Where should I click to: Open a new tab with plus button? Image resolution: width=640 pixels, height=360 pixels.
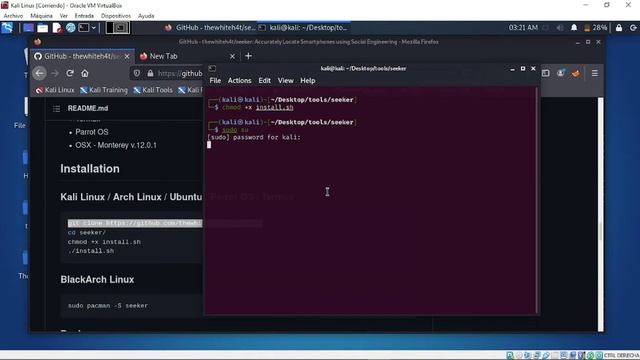click(x=248, y=56)
